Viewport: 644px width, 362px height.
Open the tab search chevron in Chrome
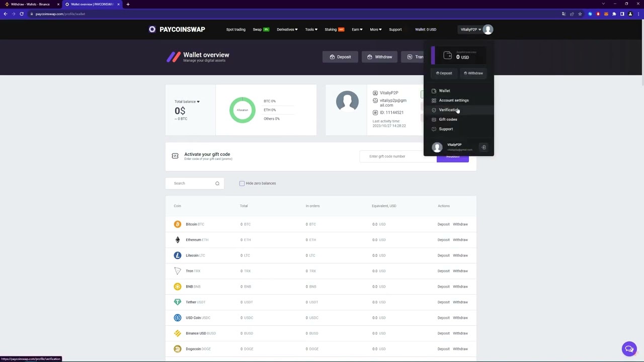(x=603, y=4)
